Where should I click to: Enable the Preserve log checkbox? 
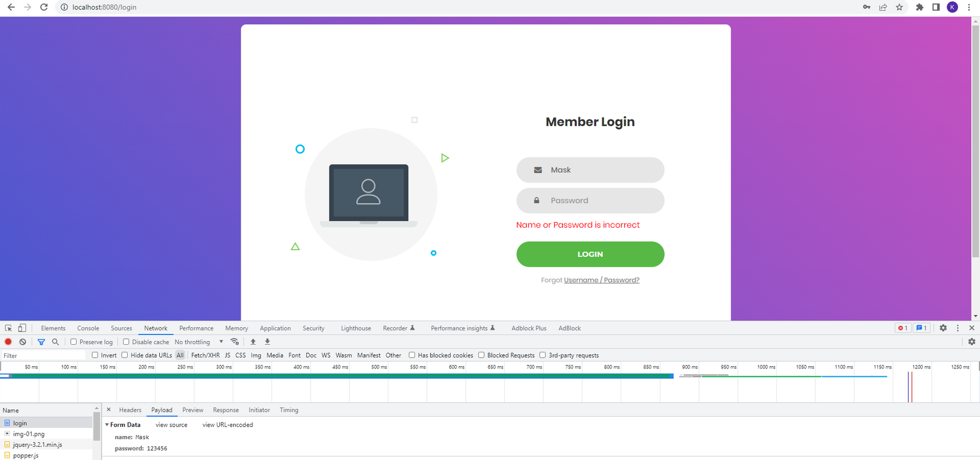tap(74, 342)
